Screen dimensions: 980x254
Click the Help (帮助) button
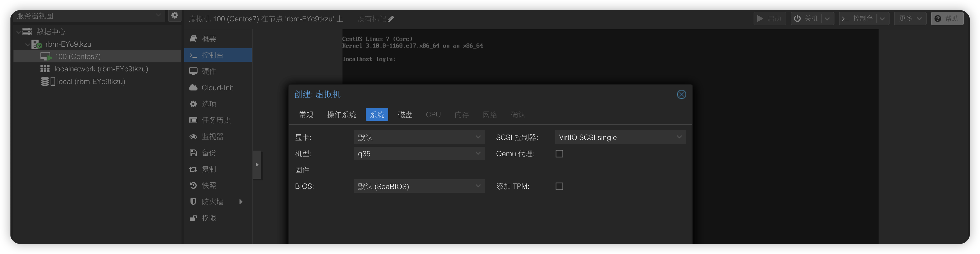click(x=947, y=19)
